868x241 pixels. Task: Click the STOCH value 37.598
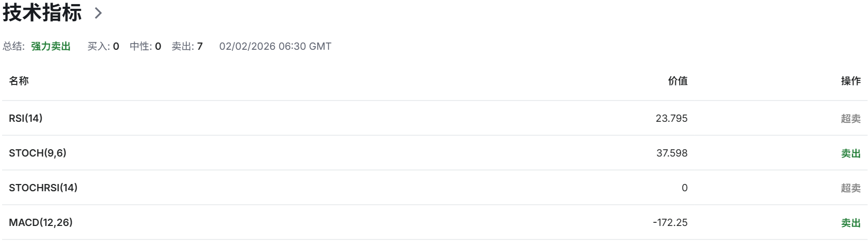[672, 153]
